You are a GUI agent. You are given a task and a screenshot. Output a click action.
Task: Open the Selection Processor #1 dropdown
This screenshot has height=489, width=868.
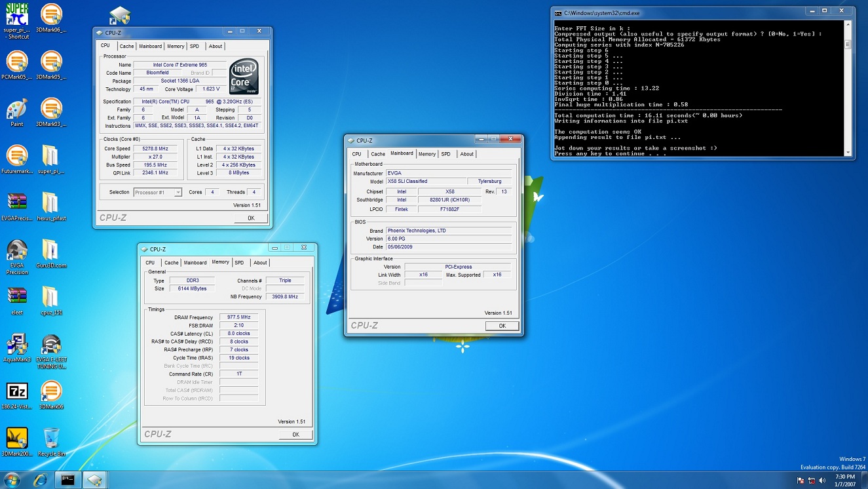tap(158, 192)
